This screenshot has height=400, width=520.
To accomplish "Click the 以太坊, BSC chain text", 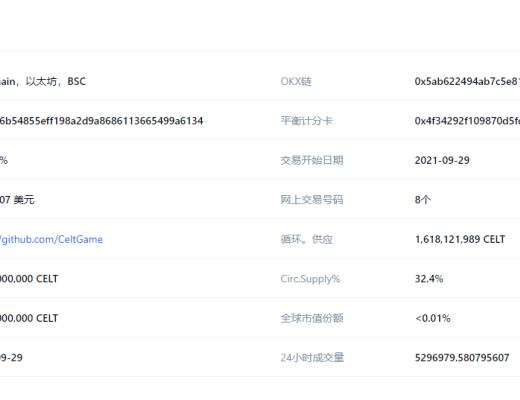I will tap(56, 81).
